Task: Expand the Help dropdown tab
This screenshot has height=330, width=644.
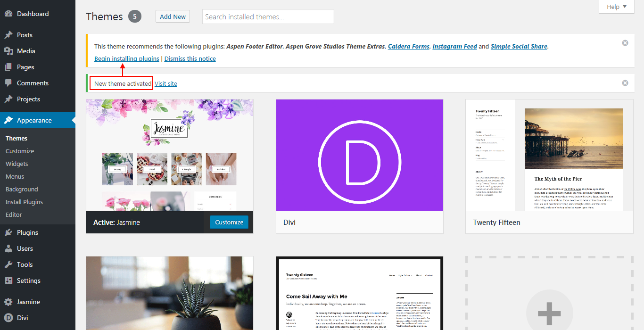Action: coord(617,7)
